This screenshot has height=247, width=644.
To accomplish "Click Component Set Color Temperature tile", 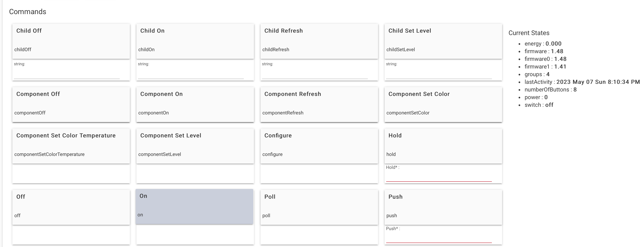I will pos(71,146).
